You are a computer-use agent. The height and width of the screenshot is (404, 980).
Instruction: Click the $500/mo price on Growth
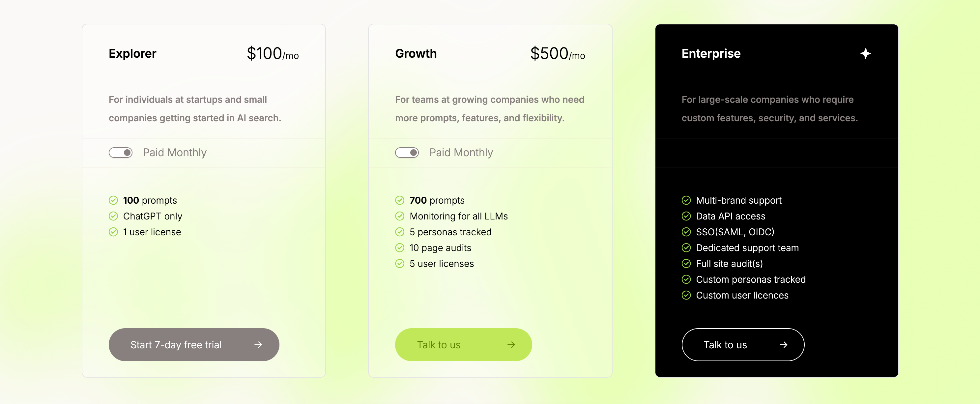pyautogui.click(x=558, y=54)
